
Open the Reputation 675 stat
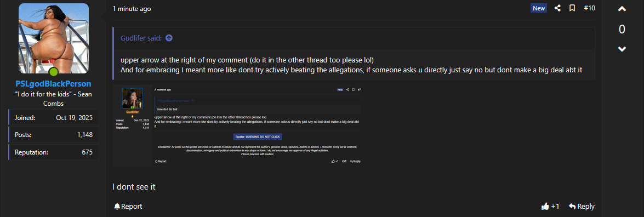click(x=54, y=152)
